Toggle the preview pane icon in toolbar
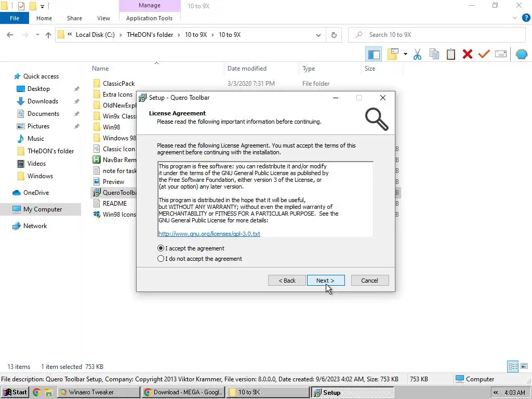This screenshot has height=399, width=532. pos(374,54)
